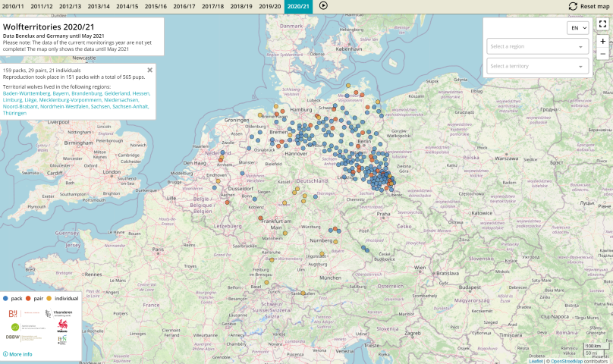Go to the 2015/16 year tab

click(156, 6)
